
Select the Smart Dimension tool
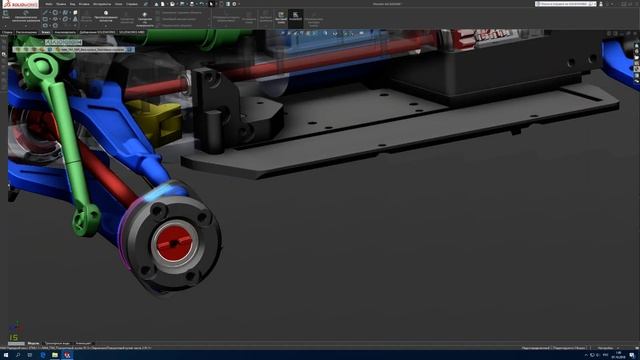click(x=26, y=17)
